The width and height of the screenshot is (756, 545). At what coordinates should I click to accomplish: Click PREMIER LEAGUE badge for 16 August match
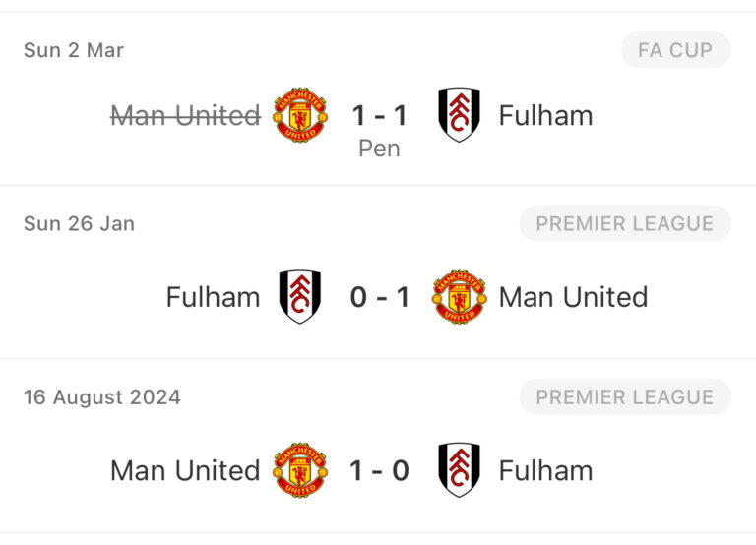[624, 397]
